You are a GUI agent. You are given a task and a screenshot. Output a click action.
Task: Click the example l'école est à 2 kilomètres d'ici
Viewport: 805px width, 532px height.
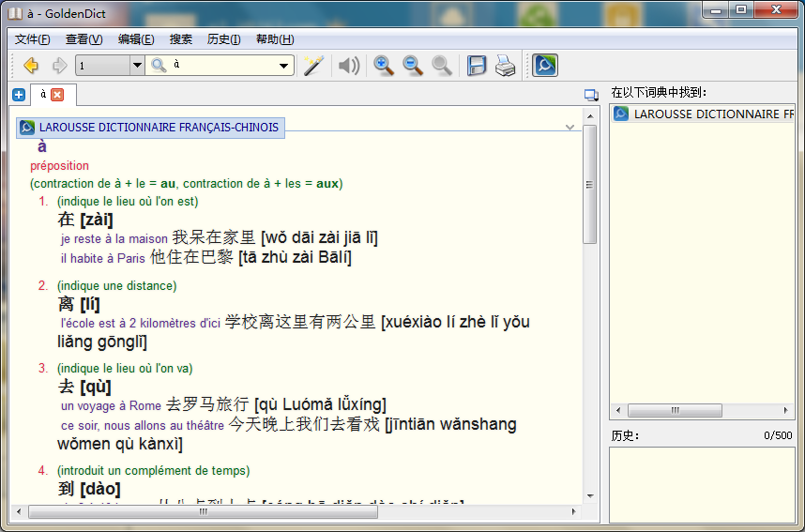[141, 323]
